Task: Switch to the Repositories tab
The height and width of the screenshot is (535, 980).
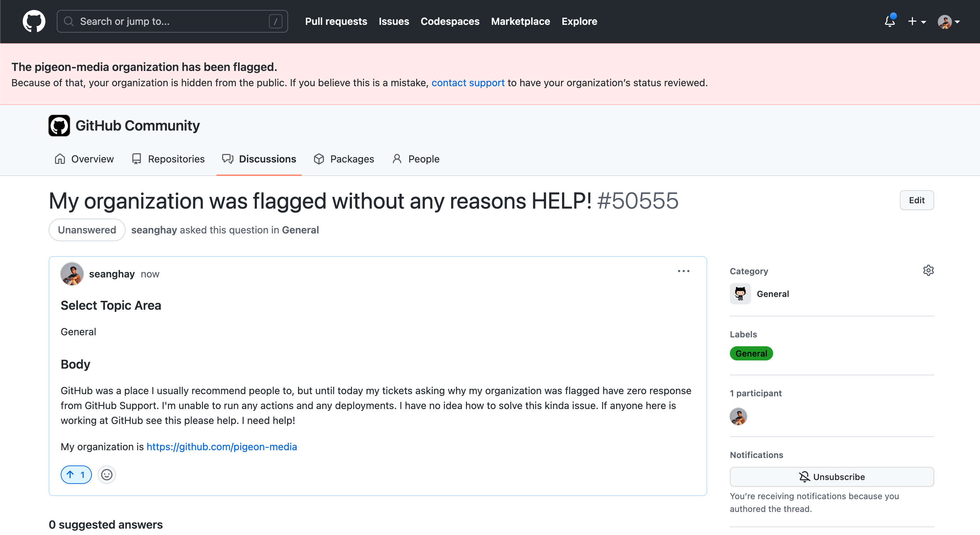Action: click(176, 159)
